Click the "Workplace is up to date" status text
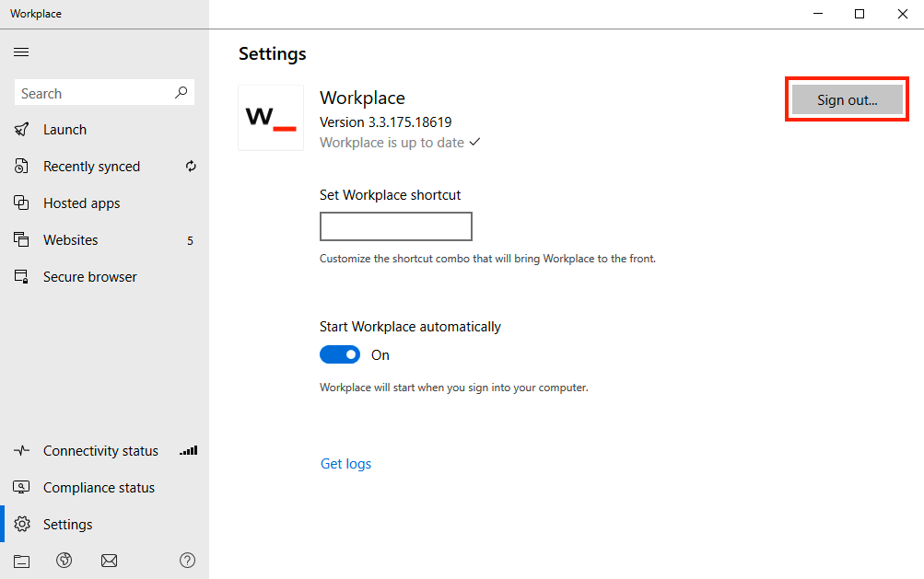Viewport: 924px width, 579px height. point(392,143)
